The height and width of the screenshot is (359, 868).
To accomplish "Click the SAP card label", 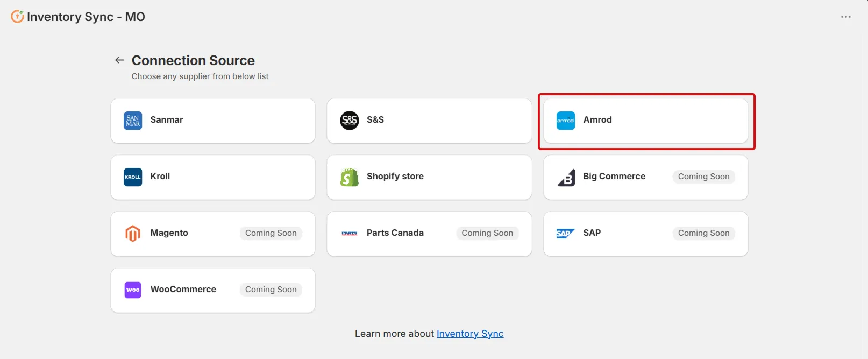I will point(592,233).
